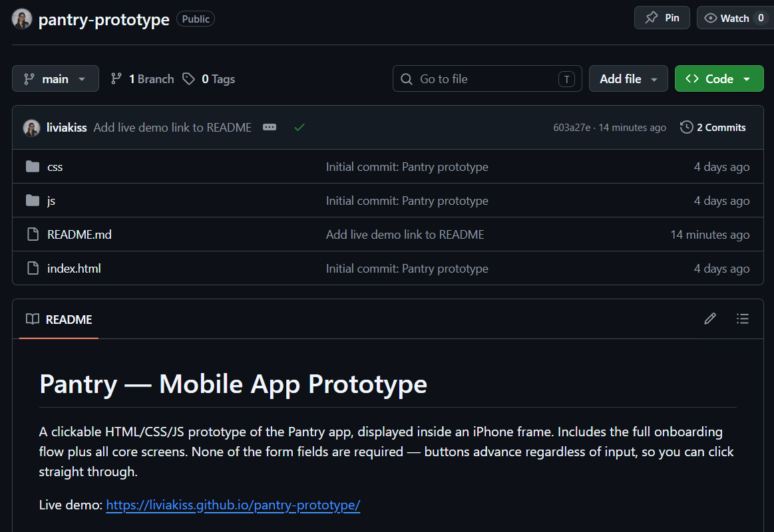Open the green Code dropdown button

[719, 78]
